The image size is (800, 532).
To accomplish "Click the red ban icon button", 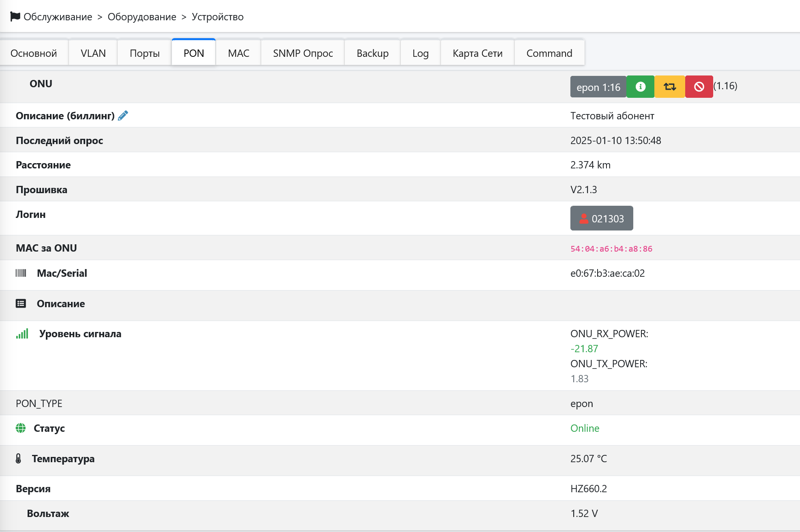I will pyautogui.click(x=699, y=87).
